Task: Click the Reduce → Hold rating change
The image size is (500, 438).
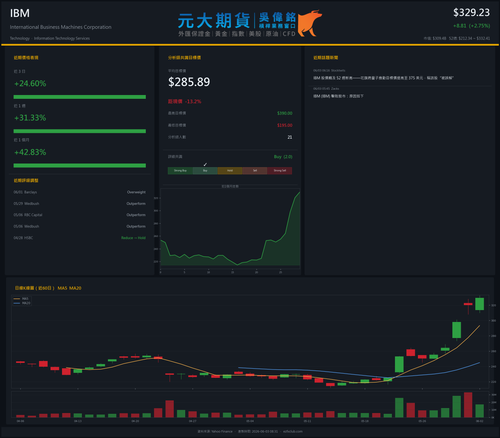Action: 133,238
